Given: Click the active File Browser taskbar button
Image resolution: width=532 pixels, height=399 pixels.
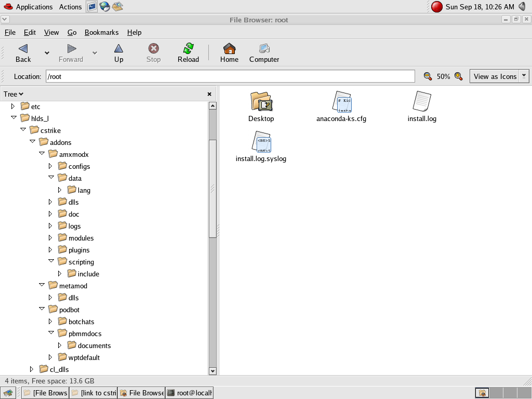Looking at the screenshot, I should click(x=141, y=393).
